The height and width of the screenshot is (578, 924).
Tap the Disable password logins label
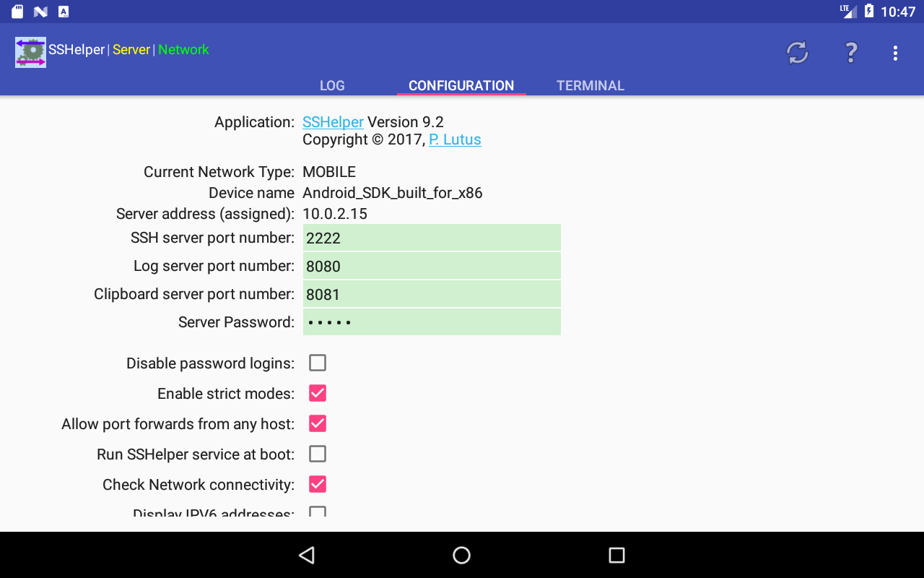(210, 363)
